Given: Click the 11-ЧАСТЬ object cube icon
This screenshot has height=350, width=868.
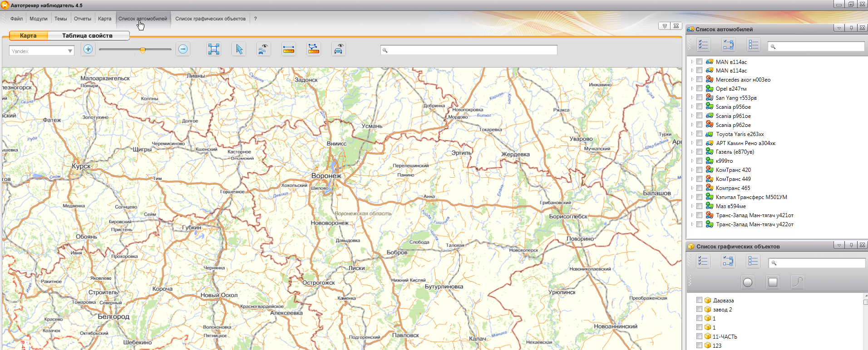Looking at the screenshot, I should point(708,336).
